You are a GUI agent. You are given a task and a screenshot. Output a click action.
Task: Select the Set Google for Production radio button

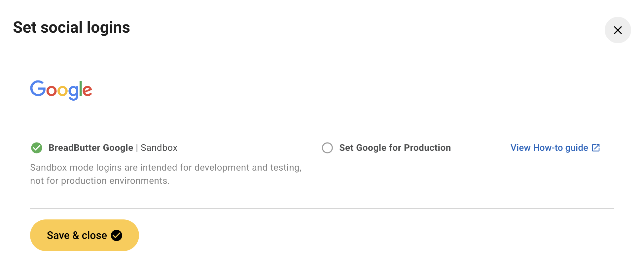[327, 148]
